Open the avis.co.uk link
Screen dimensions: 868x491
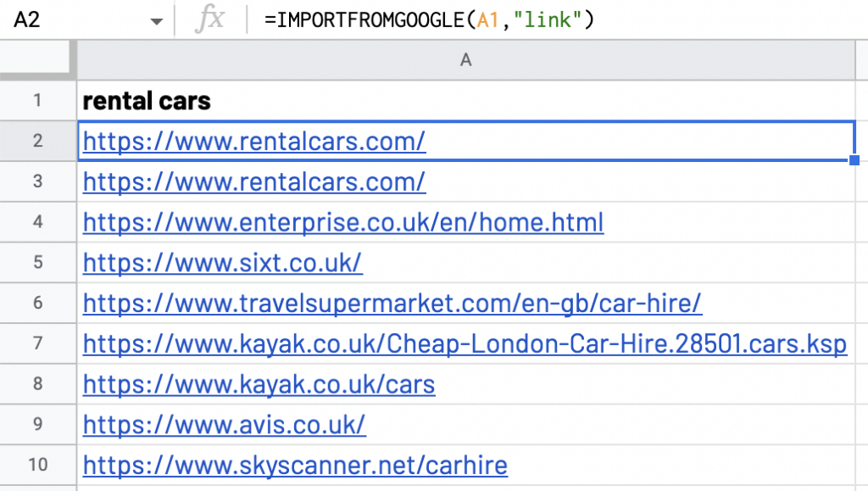(224, 425)
